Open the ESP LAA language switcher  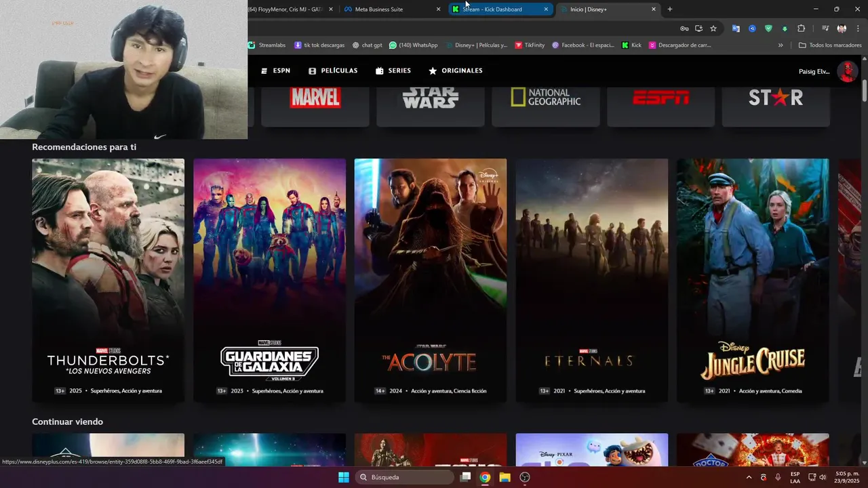click(x=795, y=477)
